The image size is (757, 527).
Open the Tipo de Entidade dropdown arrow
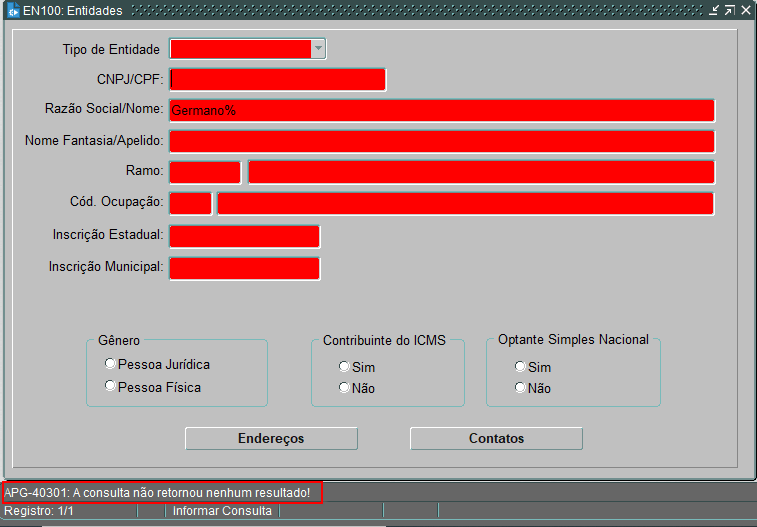(318, 49)
